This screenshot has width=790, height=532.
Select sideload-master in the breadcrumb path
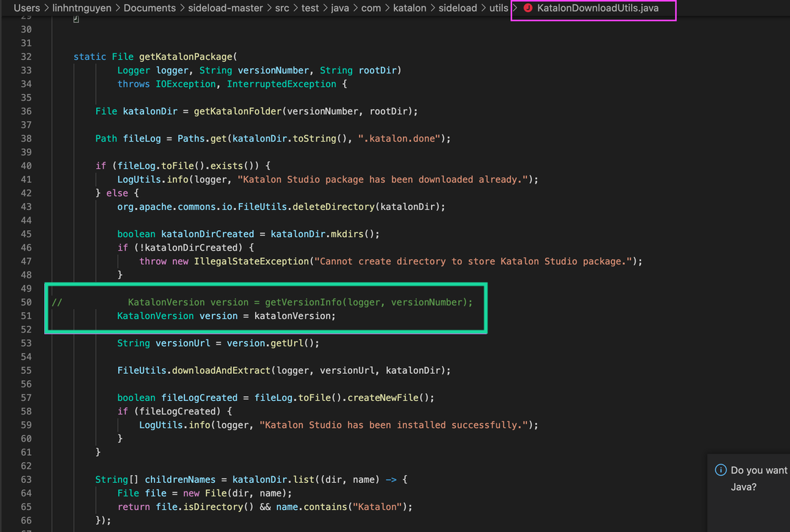pos(226,9)
